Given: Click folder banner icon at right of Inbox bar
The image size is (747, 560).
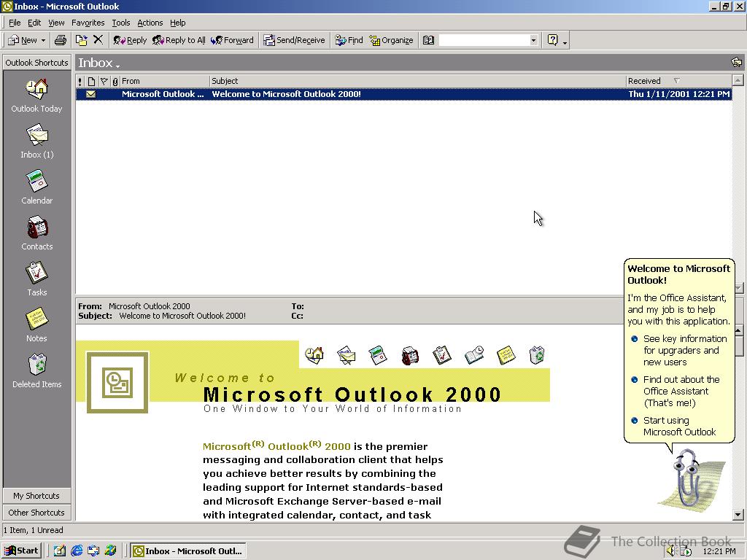Looking at the screenshot, I should 736,63.
